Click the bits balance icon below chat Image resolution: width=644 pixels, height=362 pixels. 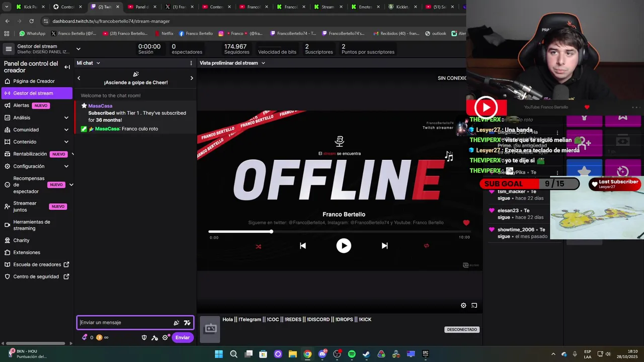(85, 337)
